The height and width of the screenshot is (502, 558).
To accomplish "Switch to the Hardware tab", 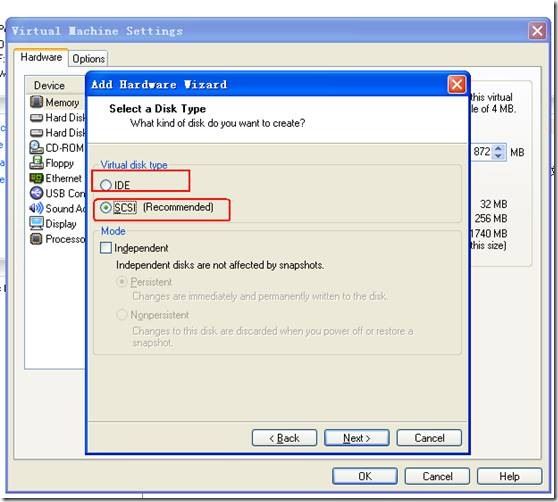I will [41, 57].
